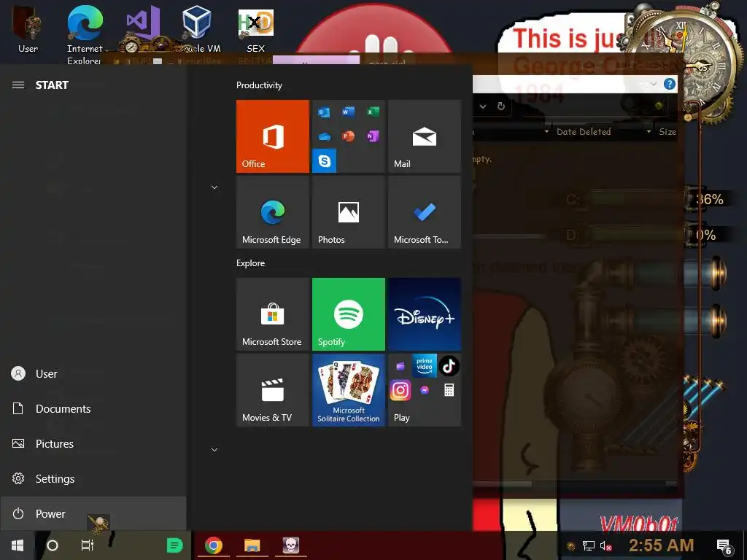Refresh the Recycle Bin window
Image resolution: width=747 pixels, height=560 pixels.
500,106
